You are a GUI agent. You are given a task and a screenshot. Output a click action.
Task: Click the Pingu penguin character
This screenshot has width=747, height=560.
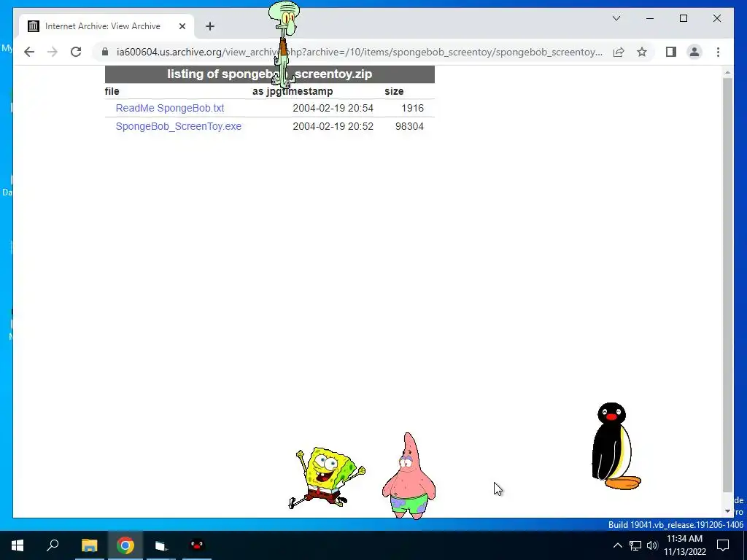(615, 446)
